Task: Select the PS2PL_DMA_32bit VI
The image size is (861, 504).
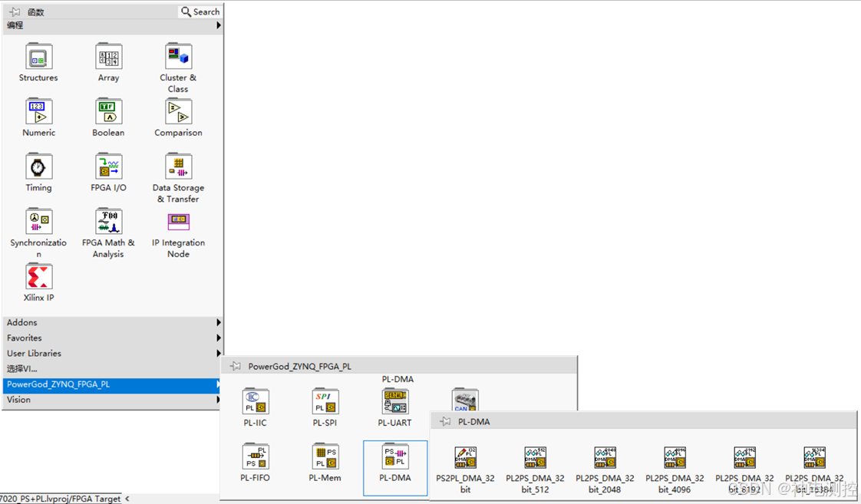Action: pos(465,457)
